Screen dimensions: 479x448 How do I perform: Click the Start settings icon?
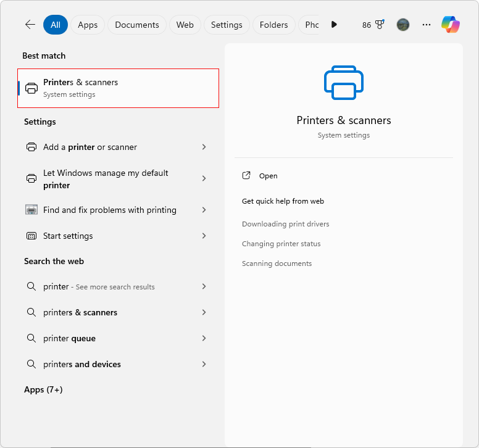[31, 236]
